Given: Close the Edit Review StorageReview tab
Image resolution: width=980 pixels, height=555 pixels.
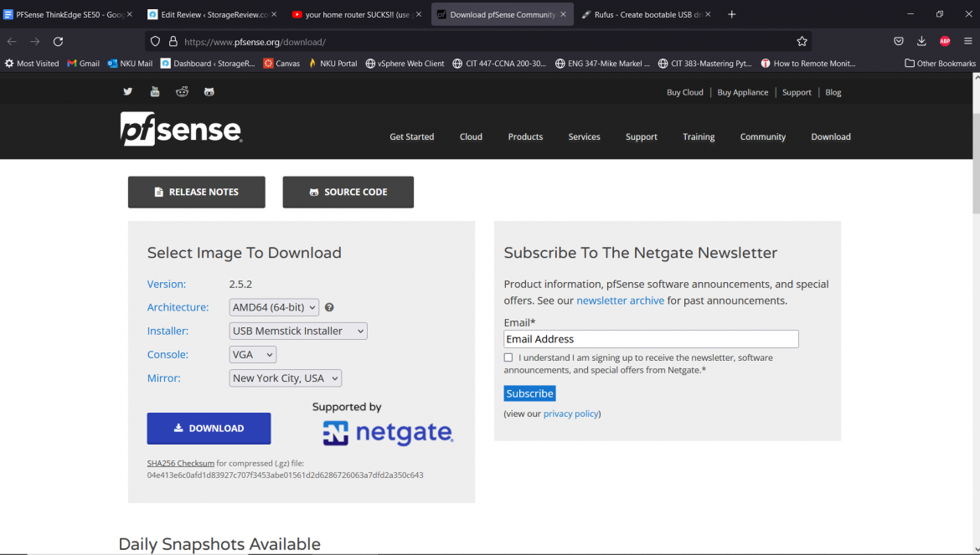Looking at the screenshot, I should click(x=274, y=14).
